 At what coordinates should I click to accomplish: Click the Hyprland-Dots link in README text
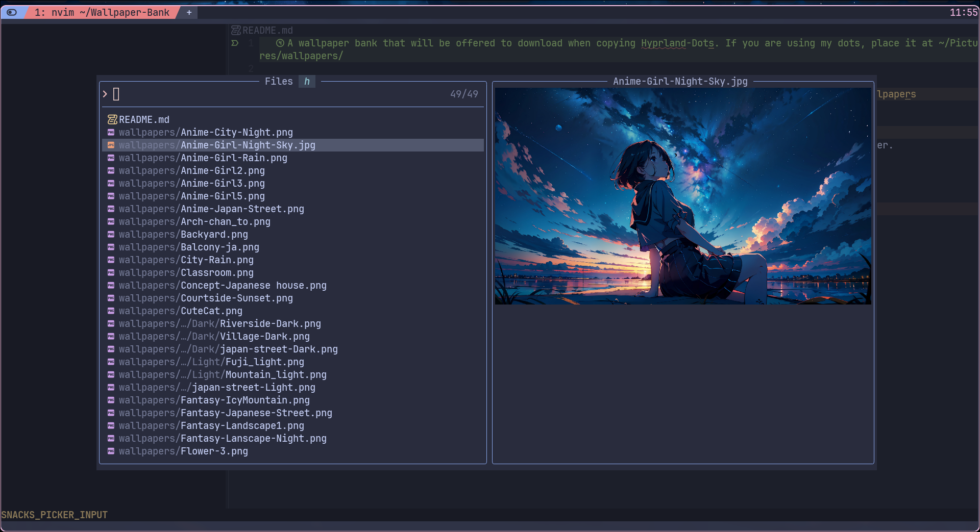coord(677,43)
